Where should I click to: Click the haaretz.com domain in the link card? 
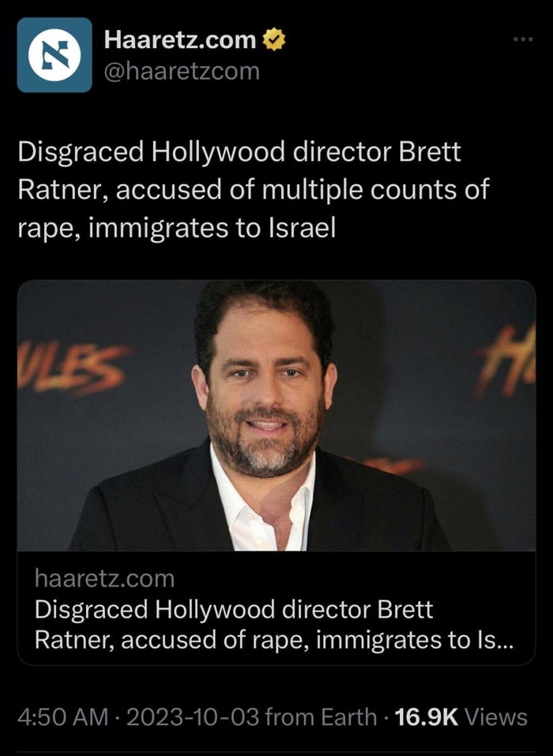click(x=104, y=578)
